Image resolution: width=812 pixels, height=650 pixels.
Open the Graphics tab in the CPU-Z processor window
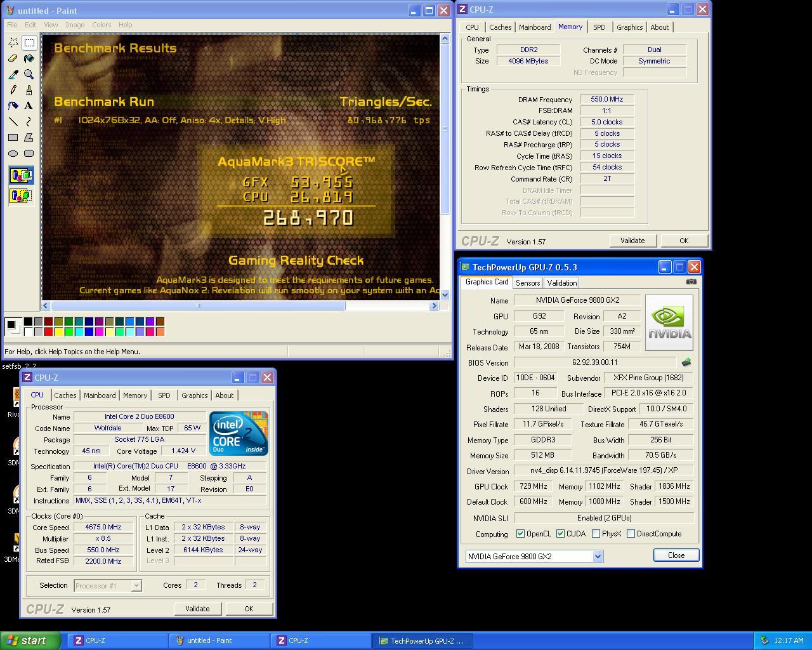coord(194,395)
